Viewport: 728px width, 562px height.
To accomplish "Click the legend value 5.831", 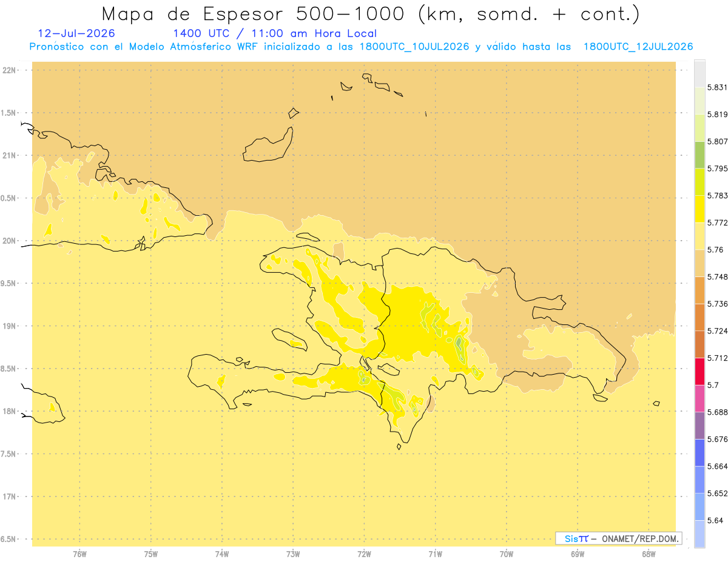I will click(x=717, y=88).
